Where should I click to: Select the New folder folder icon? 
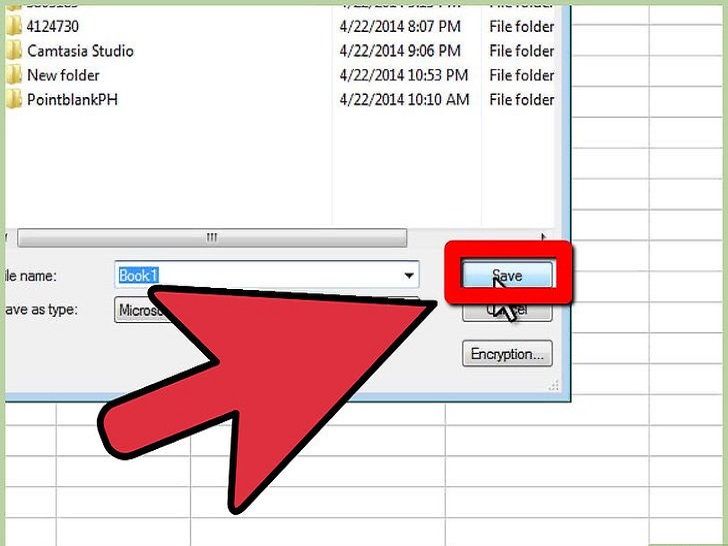click(x=14, y=75)
